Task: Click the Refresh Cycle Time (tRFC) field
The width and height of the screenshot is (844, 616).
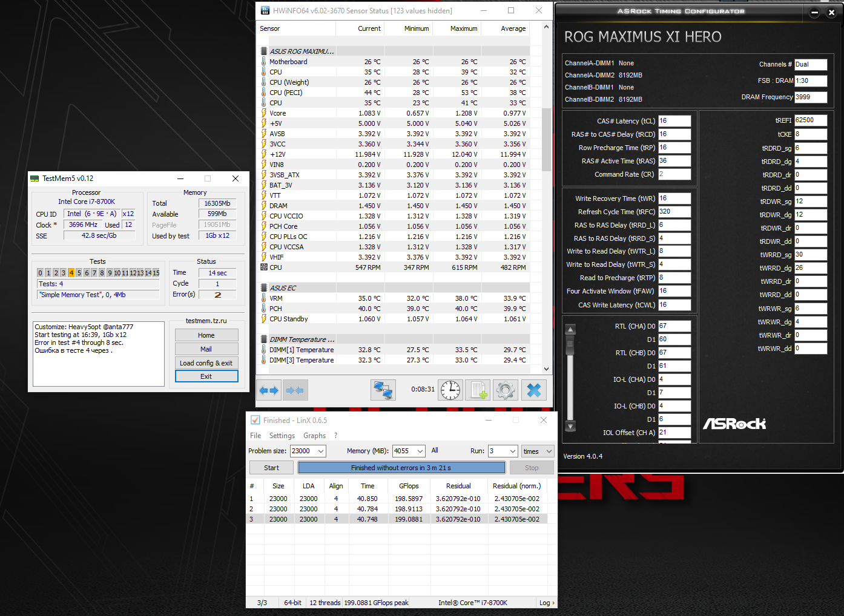Action: [674, 212]
